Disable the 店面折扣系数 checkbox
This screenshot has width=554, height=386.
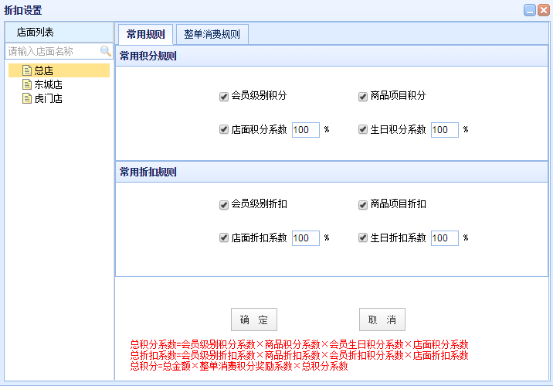coord(223,238)
